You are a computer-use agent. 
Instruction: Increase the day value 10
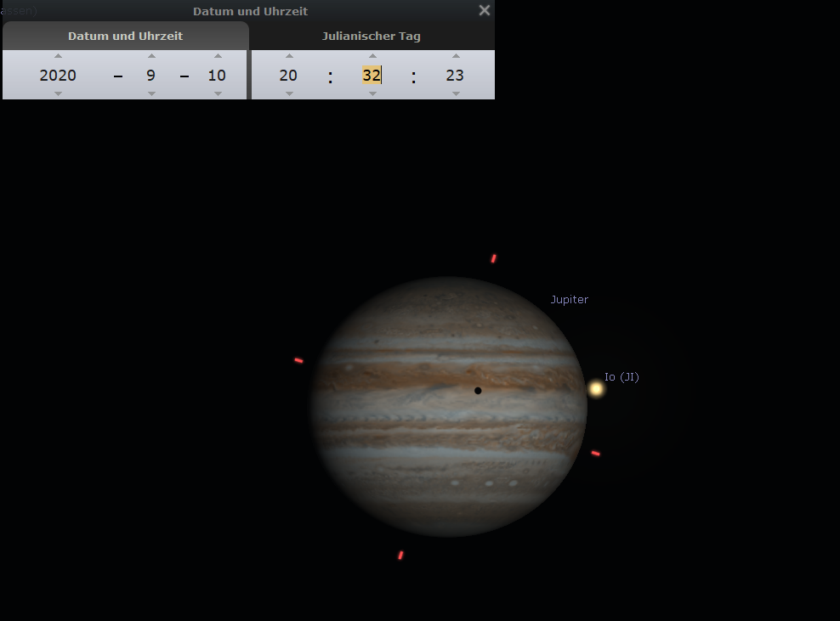click(218, 56)
